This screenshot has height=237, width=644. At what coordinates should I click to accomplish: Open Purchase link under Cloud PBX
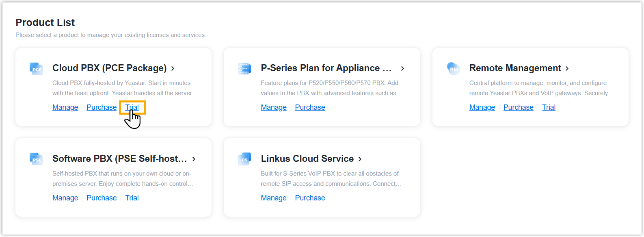102,107
